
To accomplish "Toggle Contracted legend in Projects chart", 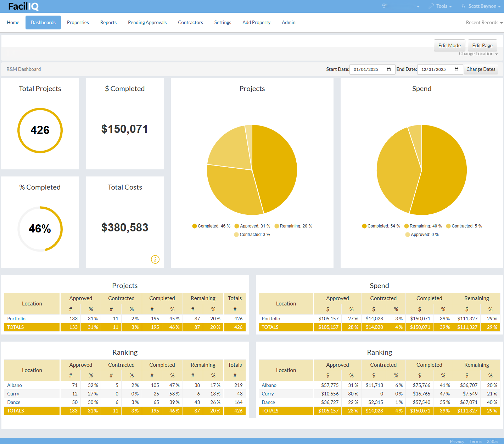I will 252,235.
